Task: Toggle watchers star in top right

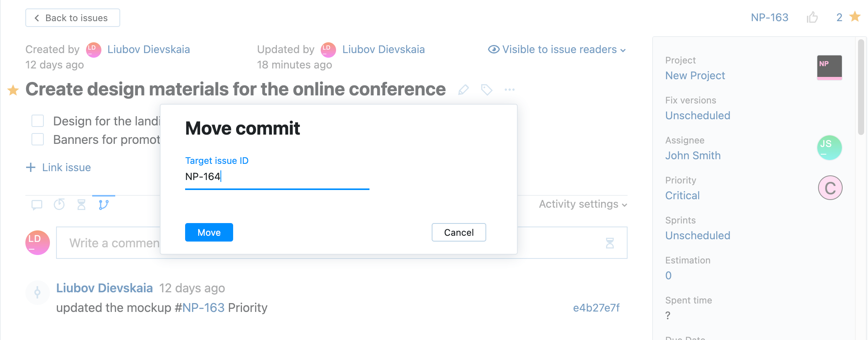Action: pyautogui.click(x=855, y=17)
